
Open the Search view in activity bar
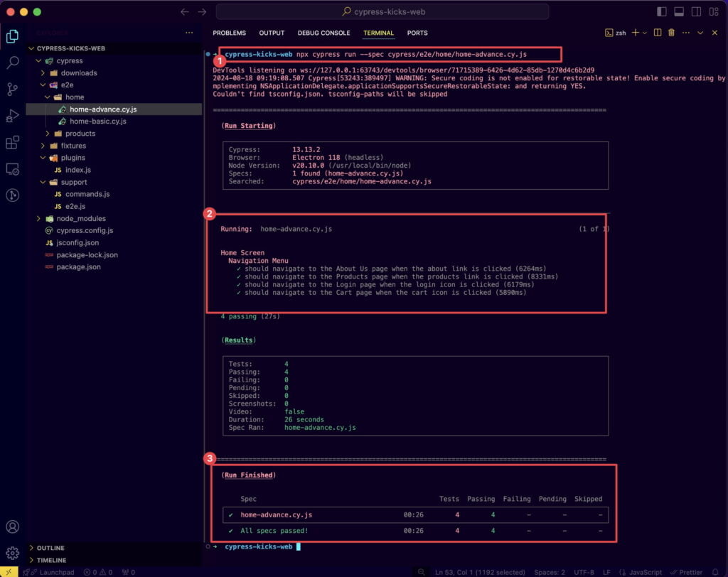coord(13,63)
